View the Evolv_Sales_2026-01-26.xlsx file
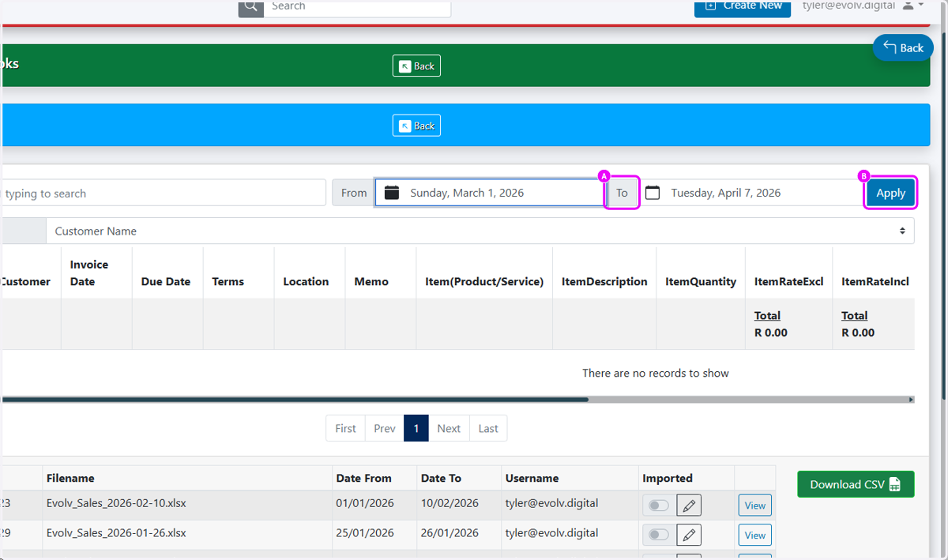This screenshot has height=560, width=948. pyautogui.click(x=755, y=535)
